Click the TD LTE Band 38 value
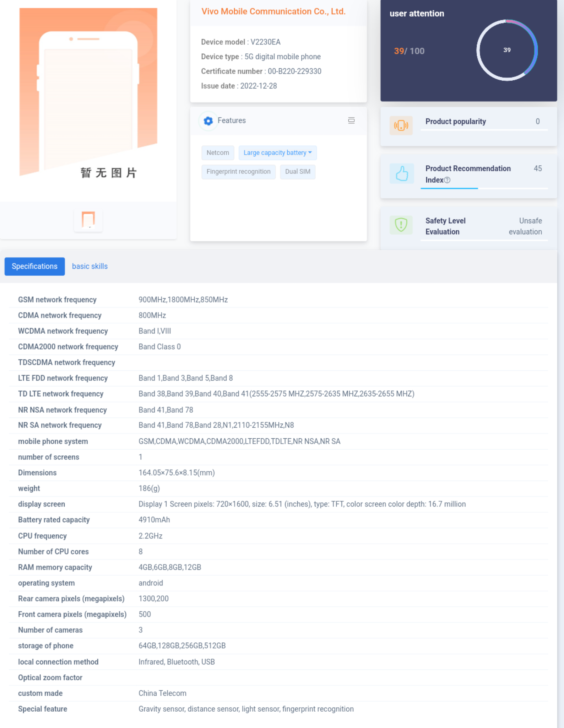 click(276, 394)
